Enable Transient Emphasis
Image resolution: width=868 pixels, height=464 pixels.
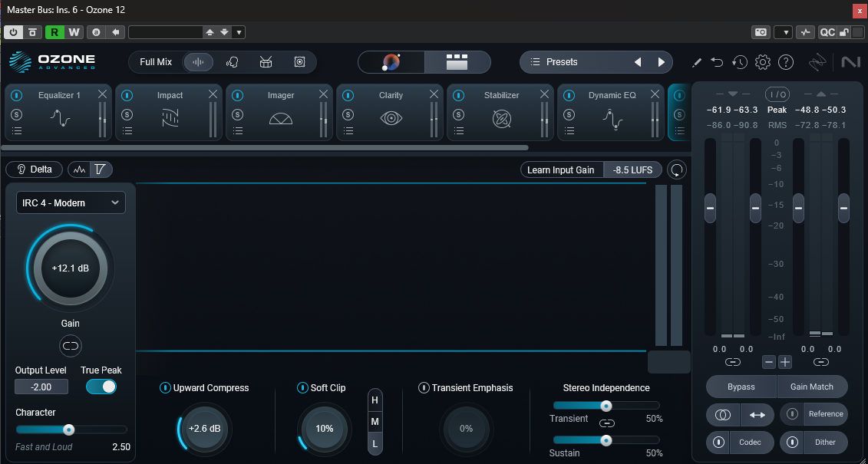click(x=424, y=388)
